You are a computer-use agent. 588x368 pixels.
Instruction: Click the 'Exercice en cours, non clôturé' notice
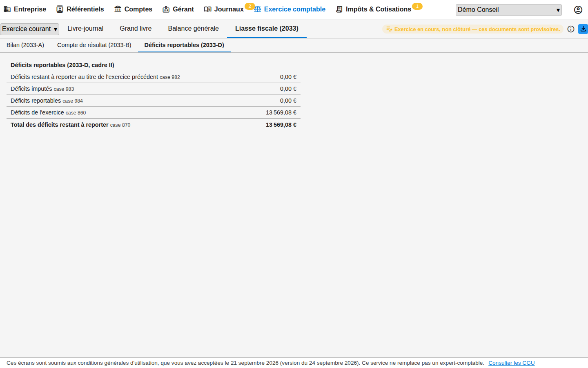[x=473, y=29]
